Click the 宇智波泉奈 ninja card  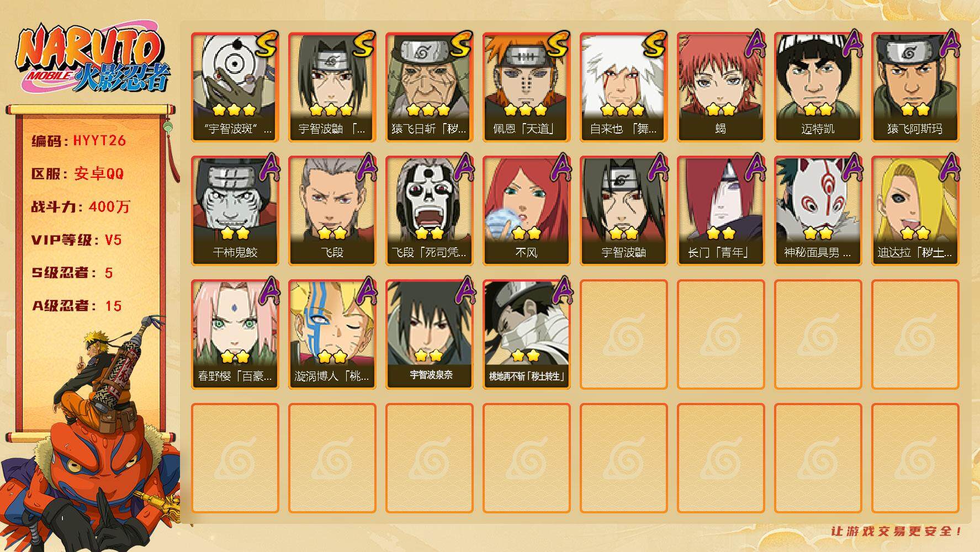429,335
